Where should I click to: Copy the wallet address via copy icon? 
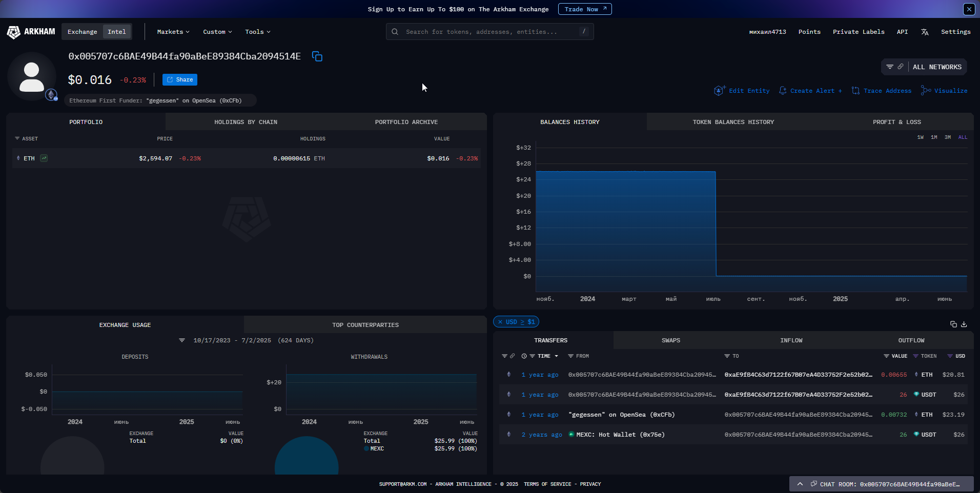coord(317,56)
